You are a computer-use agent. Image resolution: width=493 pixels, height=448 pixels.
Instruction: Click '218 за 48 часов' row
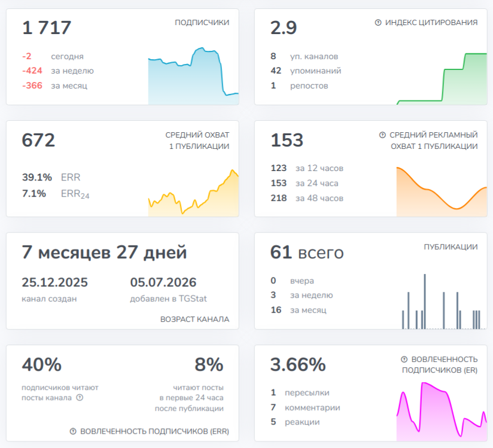point(307,198)
